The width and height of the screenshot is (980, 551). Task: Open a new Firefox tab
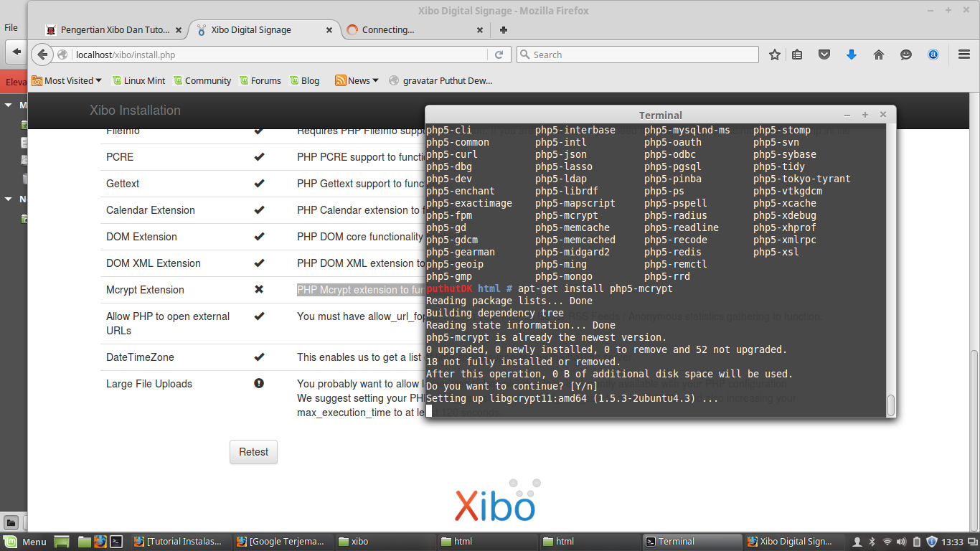(504, 30)
